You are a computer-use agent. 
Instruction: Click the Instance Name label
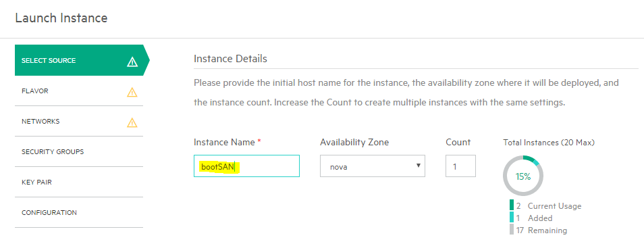[x=225, y=143]
